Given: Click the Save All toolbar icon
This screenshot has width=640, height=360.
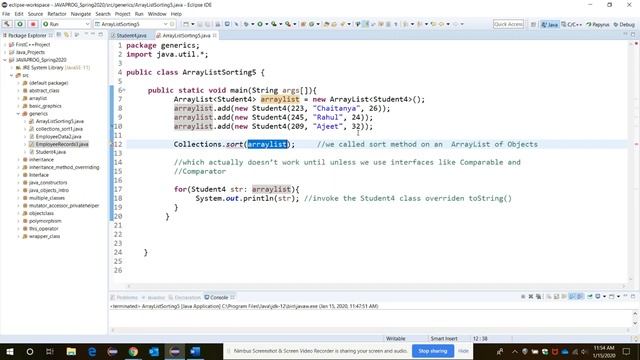Looking at the screenshot, I should click(207, 24).
